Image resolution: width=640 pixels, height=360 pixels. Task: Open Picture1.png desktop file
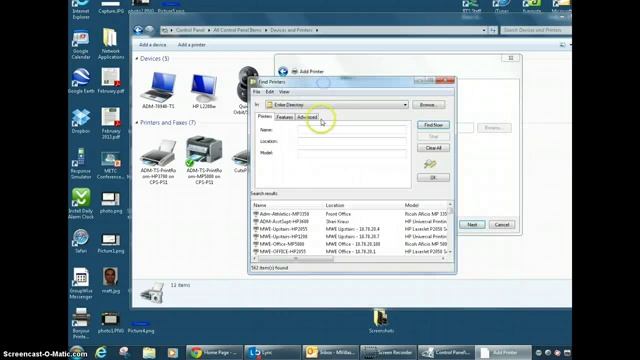[111, 243]
